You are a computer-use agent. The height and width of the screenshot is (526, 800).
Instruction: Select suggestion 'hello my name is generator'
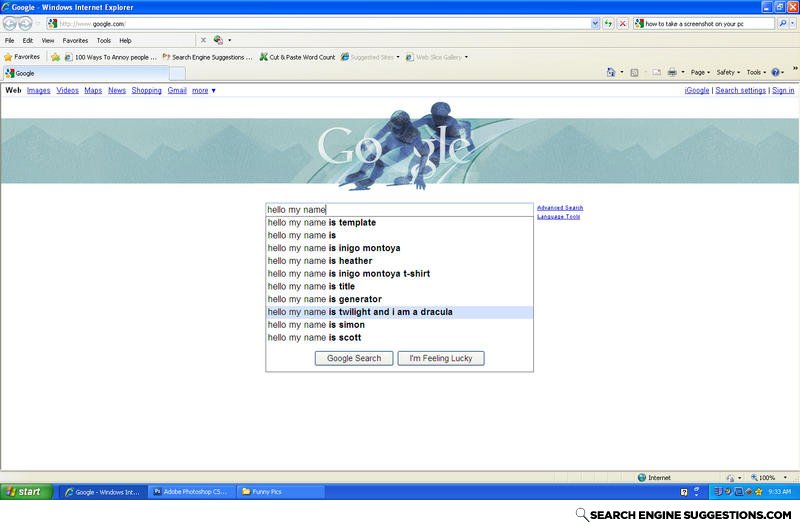tap(399, 299)
